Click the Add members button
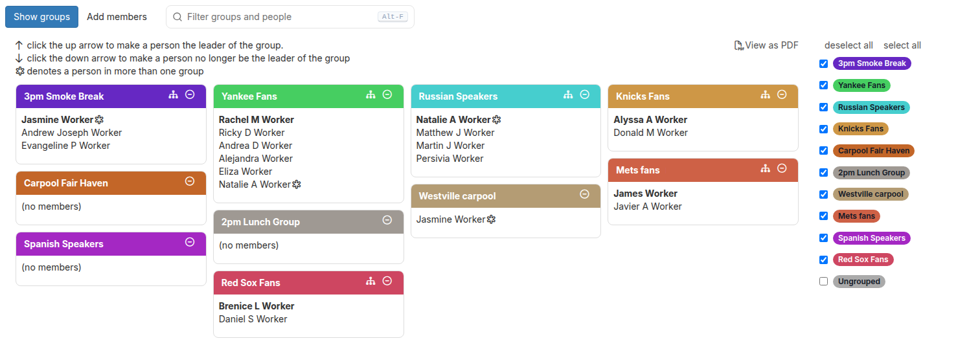This screenshot has width=980, height=356. pos(117,17)
